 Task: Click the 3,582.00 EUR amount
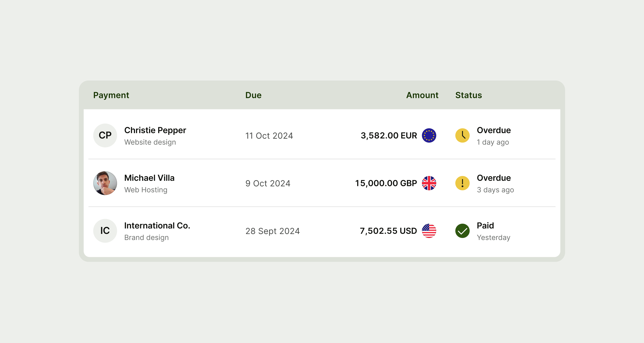click(389, 136)
